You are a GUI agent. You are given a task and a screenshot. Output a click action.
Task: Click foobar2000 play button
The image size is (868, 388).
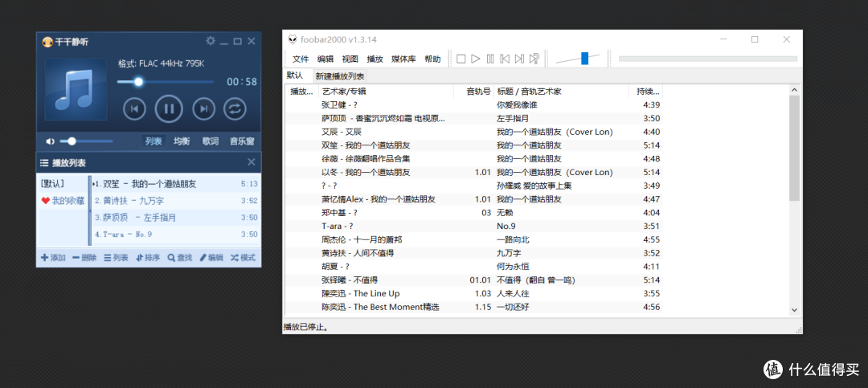(x=476, y=59)
